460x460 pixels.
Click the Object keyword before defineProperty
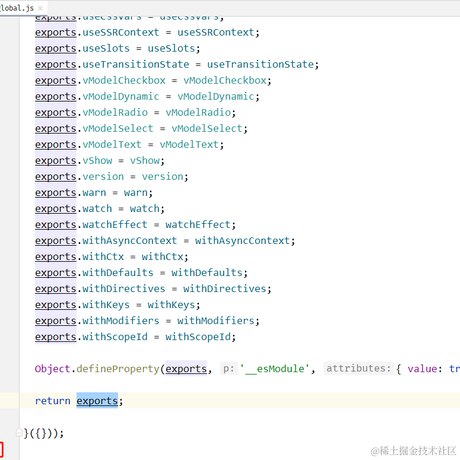tap(52, 369)
